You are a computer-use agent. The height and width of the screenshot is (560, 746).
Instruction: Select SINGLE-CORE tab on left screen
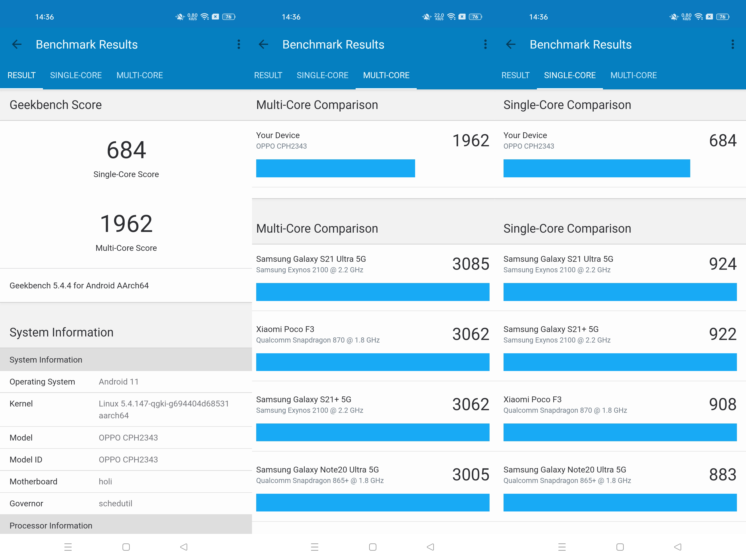(76, 75)
